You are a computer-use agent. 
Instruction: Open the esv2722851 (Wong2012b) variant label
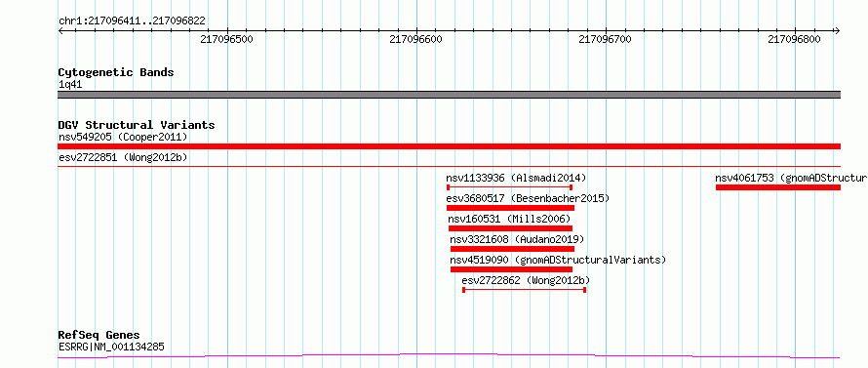coord(123,157)
